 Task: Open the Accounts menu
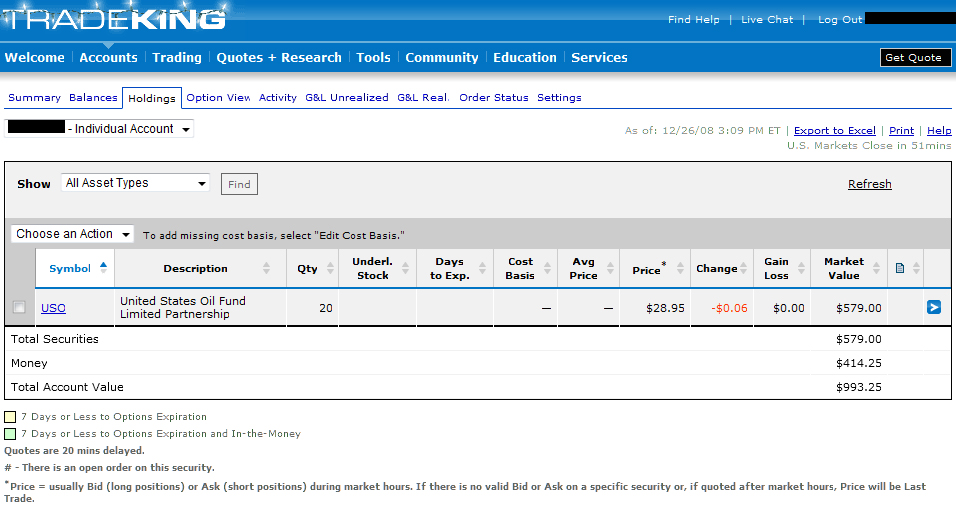(109, 57)
